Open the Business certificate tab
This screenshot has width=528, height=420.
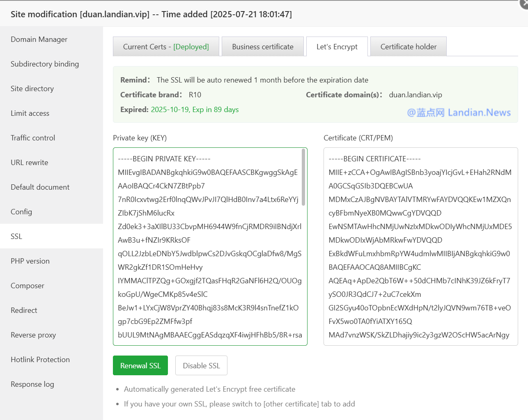263,47
